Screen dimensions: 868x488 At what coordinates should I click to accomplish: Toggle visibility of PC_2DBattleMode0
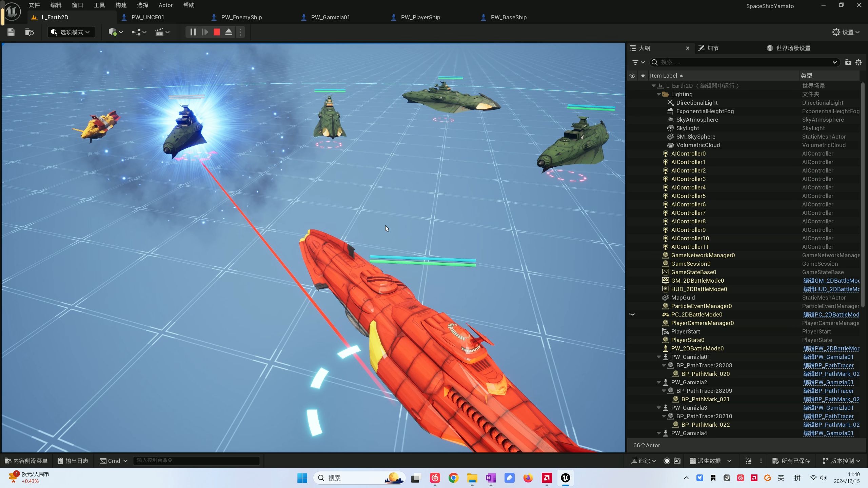(x=632, y=314)
